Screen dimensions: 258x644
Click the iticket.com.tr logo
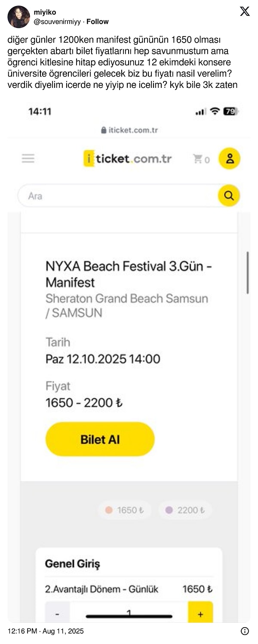point(127,159)
